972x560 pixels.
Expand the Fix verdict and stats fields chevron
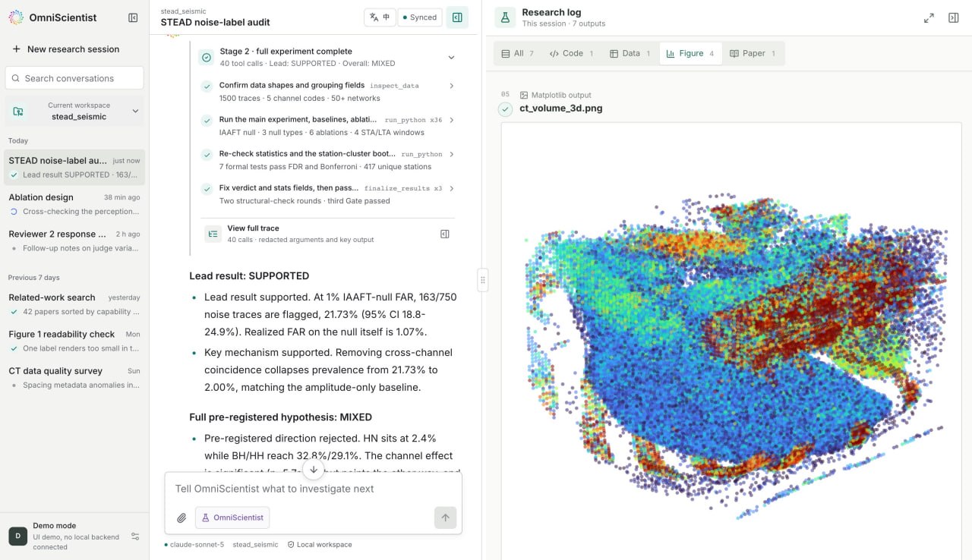(x=452, y=188)
